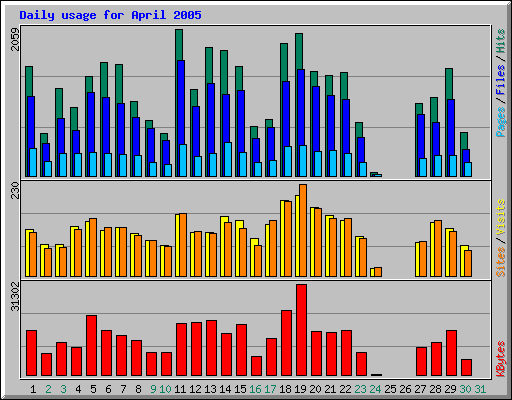This screenshot has height=400, width=512.
Task: Click the dark blue files bar for day 18
Action: click(286, 114)
